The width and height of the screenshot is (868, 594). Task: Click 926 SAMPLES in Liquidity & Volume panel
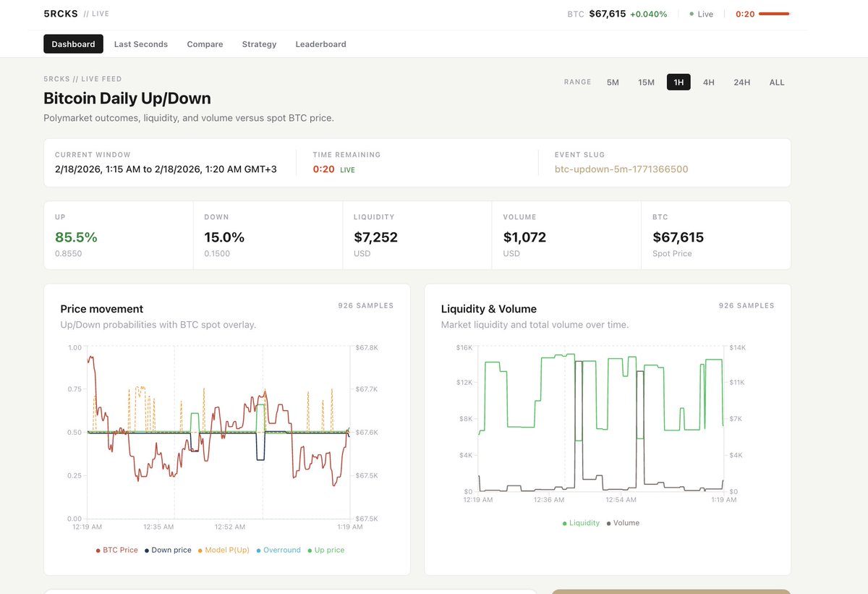pos(746,305)
